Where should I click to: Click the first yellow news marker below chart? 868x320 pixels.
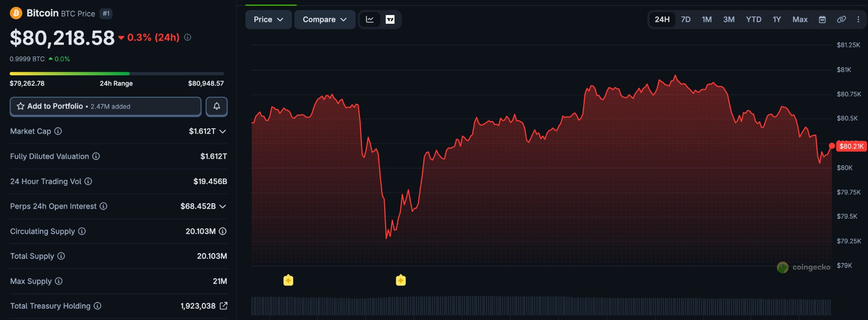click(288, 280)
